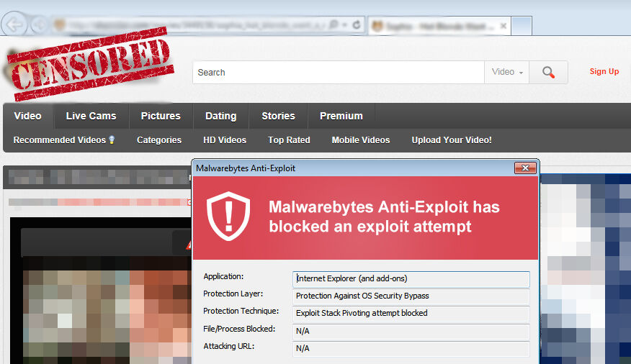Click the magnifier search button
The width and height of the screenshot is (631, 364).
(x=548, y=73)
